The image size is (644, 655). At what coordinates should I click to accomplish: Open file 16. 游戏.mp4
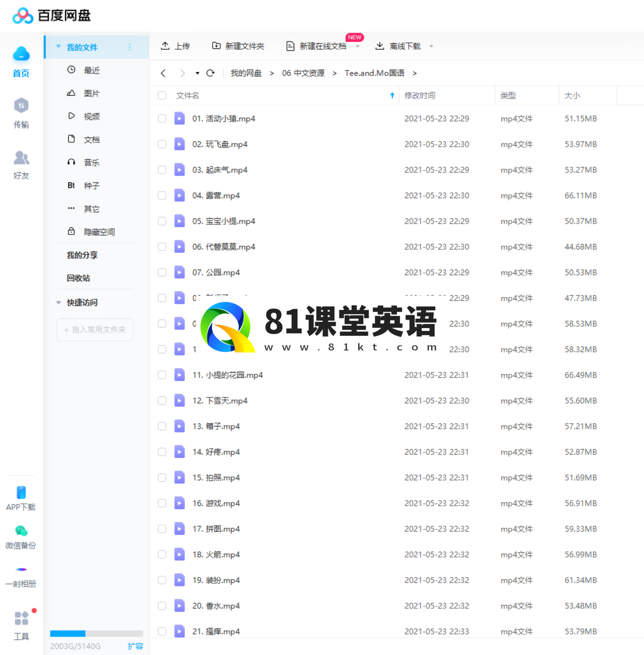pos(216,503)
